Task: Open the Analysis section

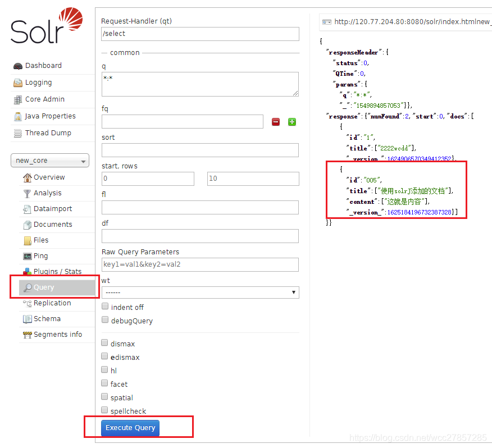Action: 48,193
